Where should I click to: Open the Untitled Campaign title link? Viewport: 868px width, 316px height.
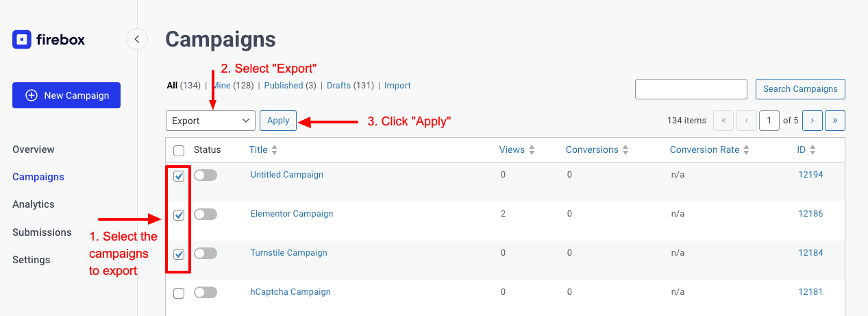286,175
